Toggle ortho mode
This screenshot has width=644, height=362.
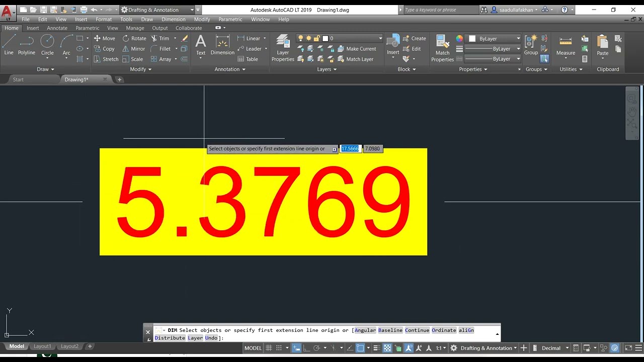tap(307, 348)
